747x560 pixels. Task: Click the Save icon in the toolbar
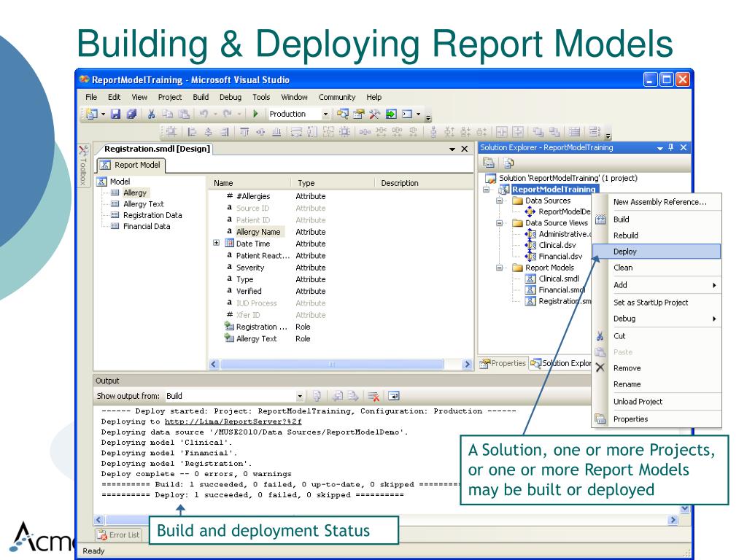[x=116, y=114]
